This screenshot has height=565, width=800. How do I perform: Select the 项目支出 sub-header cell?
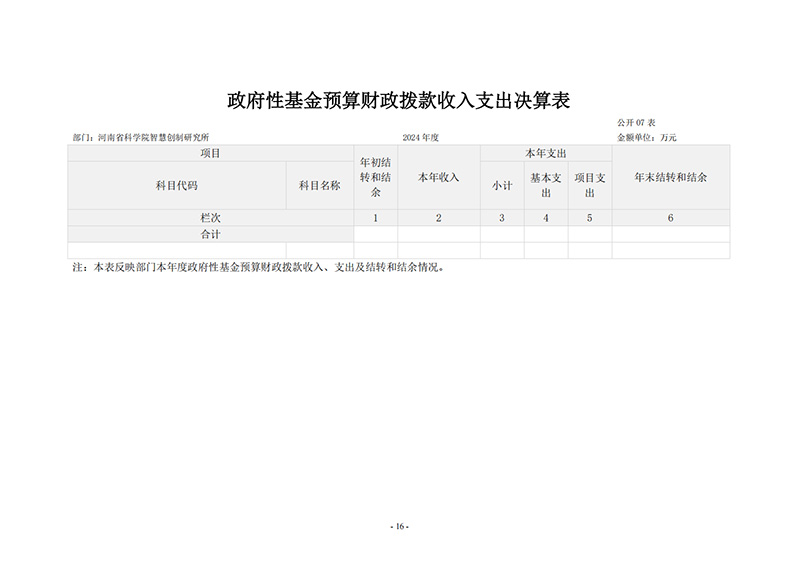590,186
